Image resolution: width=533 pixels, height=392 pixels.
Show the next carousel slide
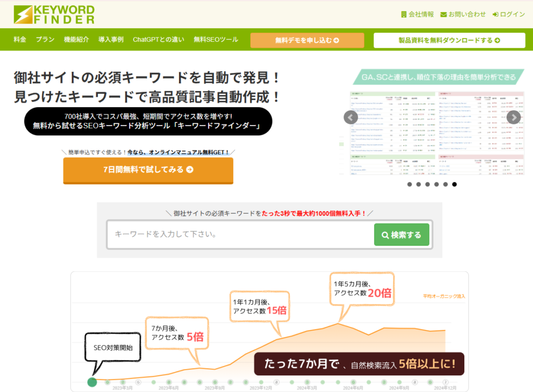[514, 117]
